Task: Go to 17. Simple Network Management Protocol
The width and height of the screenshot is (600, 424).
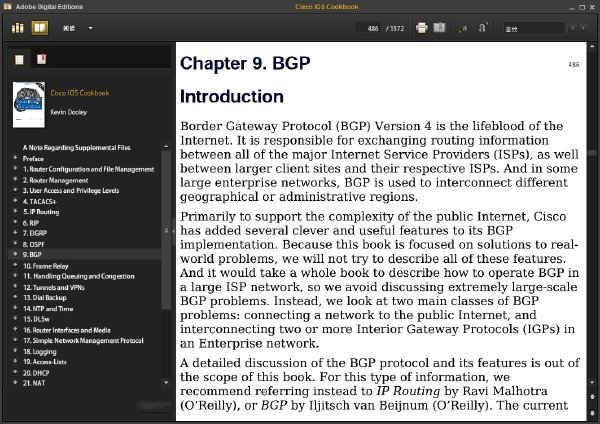Action: 83,341
